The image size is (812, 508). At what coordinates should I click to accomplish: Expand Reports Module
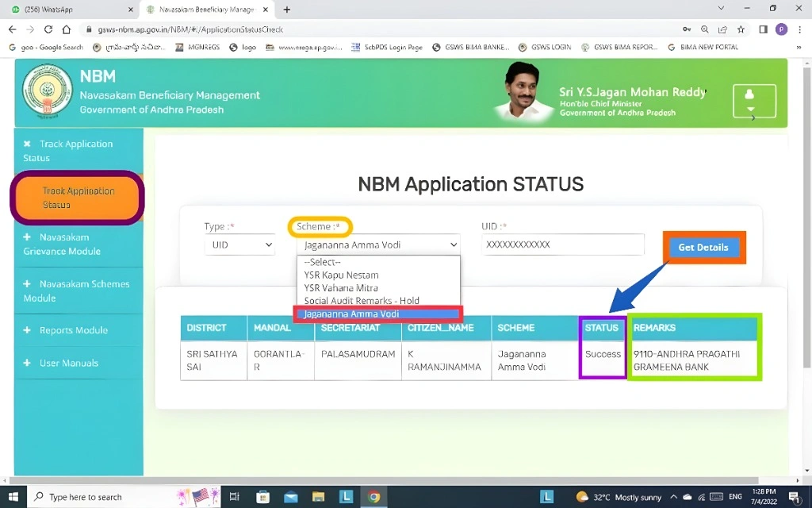click(78, 330)
